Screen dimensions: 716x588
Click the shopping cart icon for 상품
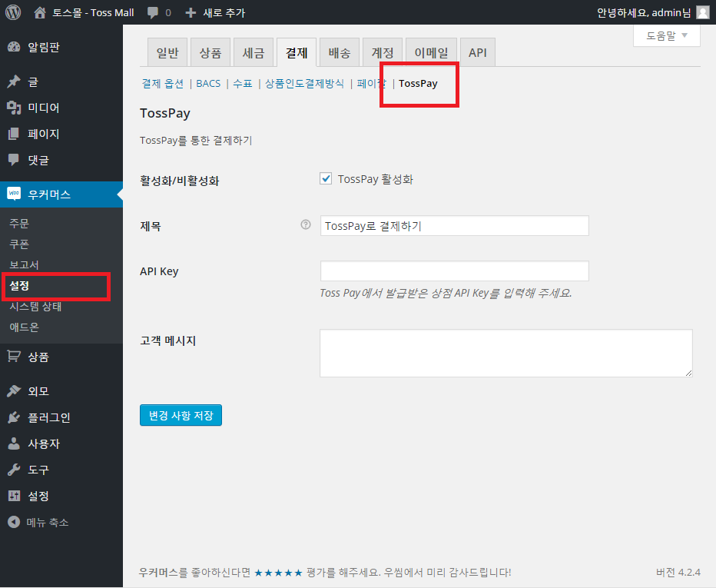point(14,357)
